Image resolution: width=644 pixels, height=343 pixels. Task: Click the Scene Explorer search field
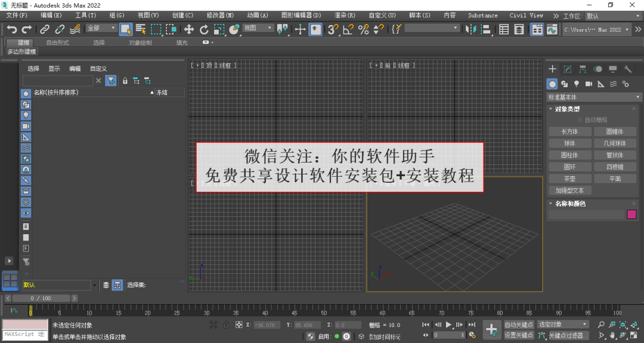pyautogui.click(x=58, y=80)
